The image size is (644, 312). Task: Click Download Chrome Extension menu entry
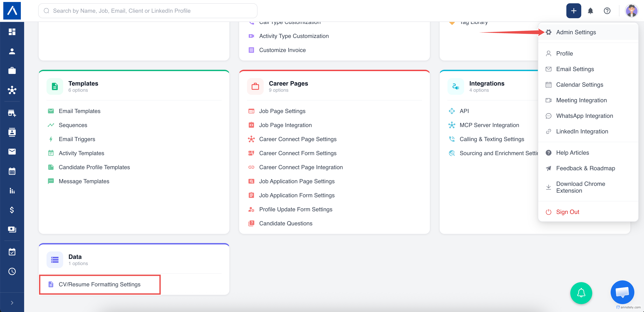pos(588,187)
